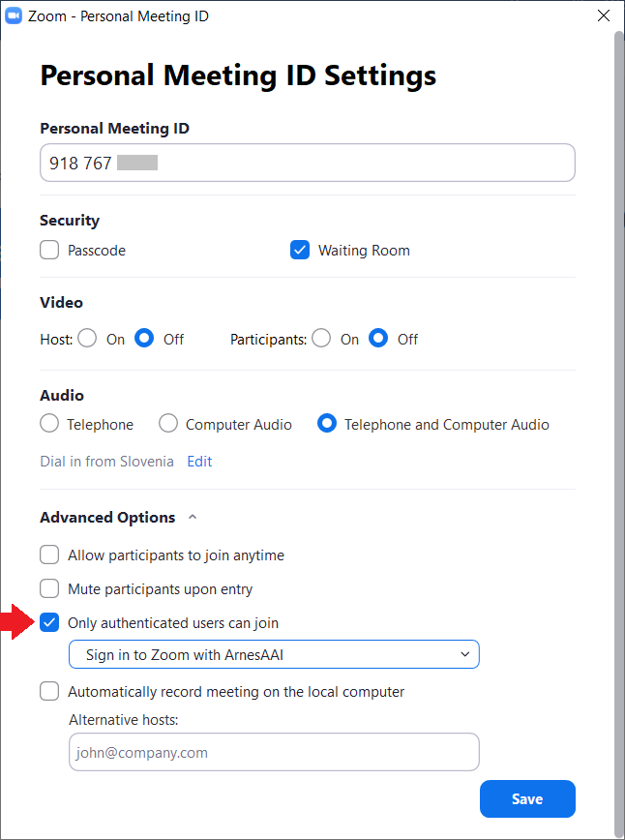Select Telephone and Computer Audio option
This screenshot has width=625, height=840.
pyautogui.click(x=327, y=424)
